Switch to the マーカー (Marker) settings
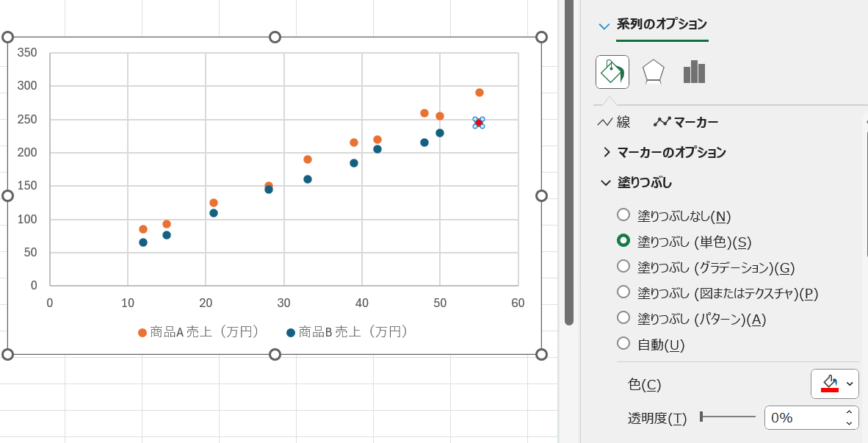This screenshot has width=868, height=443. click(686, 122)
